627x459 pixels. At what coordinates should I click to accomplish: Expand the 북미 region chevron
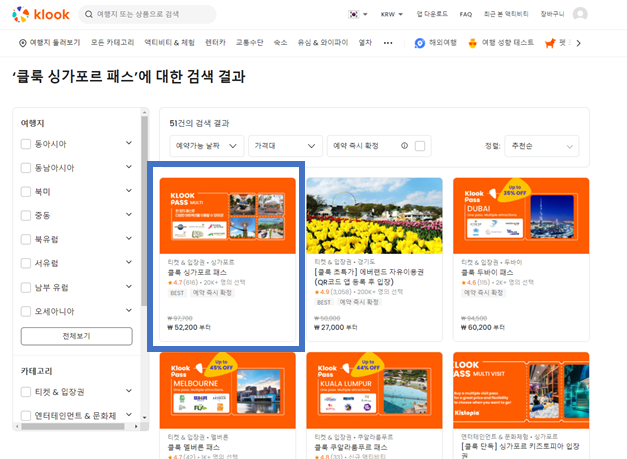click(129, 191)
